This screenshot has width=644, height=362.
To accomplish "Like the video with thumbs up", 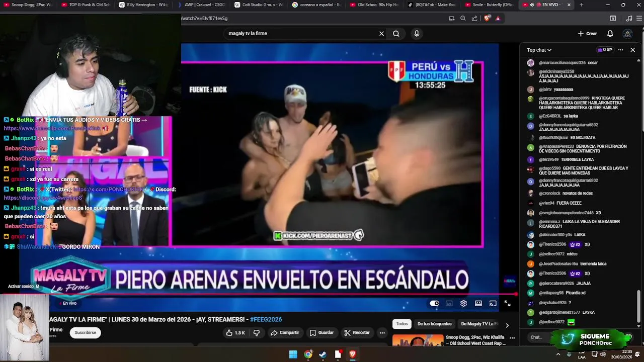I will coord(235,333).
